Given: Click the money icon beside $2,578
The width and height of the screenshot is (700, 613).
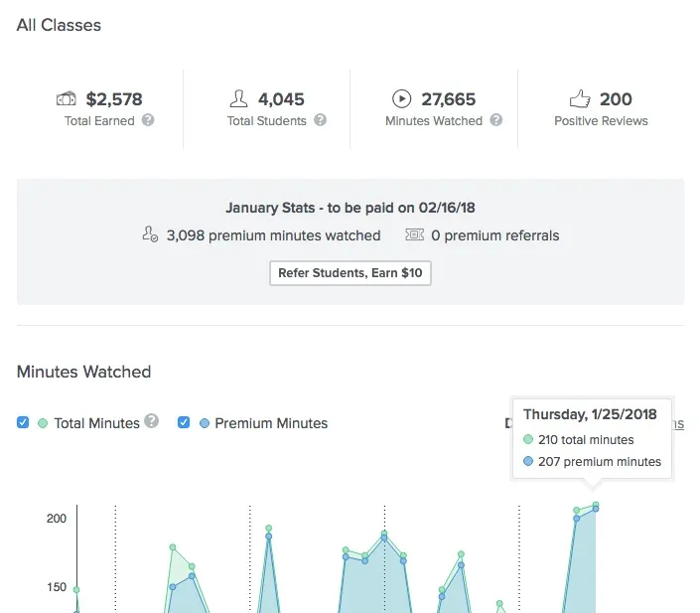Looking at the screenshot, I should (x=67, y=98).
